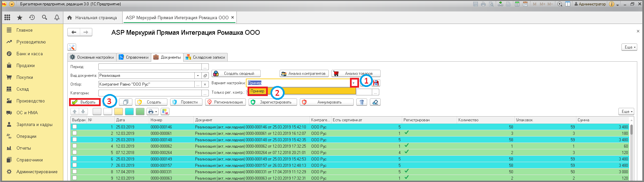Open the search magnifier icon
The image size is (644, 182).
(x=44, y=17)
